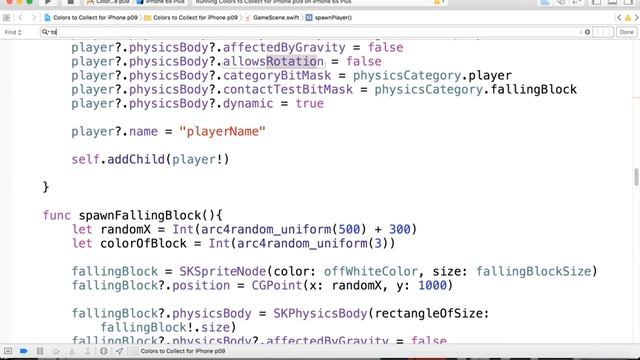This screenshot has width=640, height=360.
Task: Open GameScene.swift breadcrumb
Action: coord(272,18)
